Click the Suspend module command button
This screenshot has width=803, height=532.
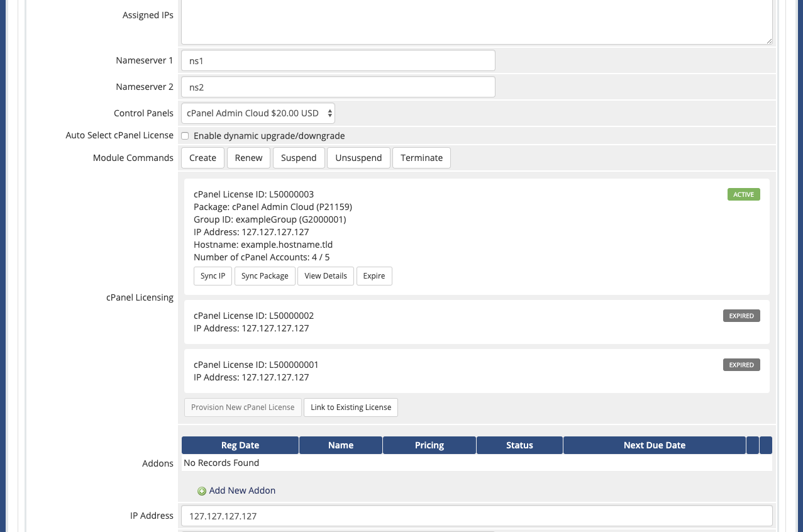[299, 158]
